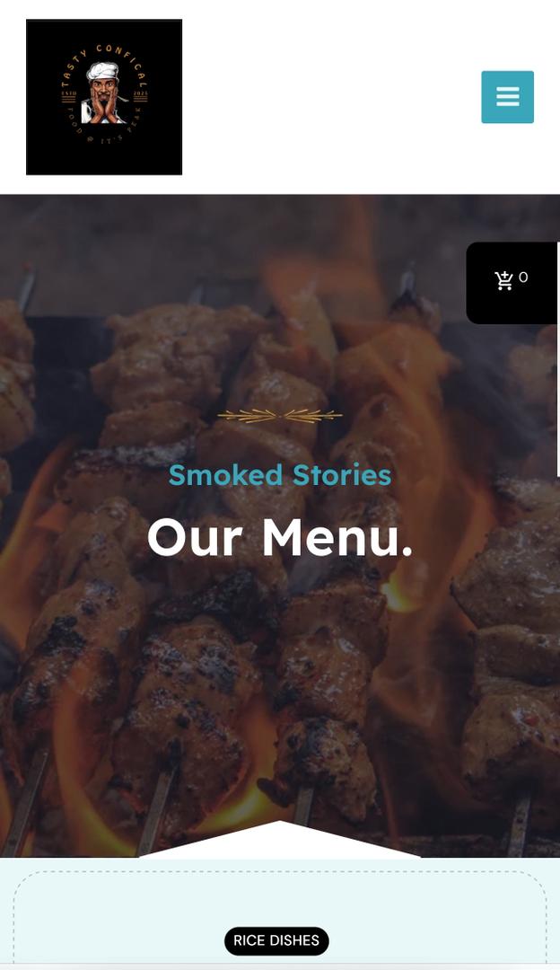Click the shopping cart plus icon

pyautogui.click(x=503, y=280)
